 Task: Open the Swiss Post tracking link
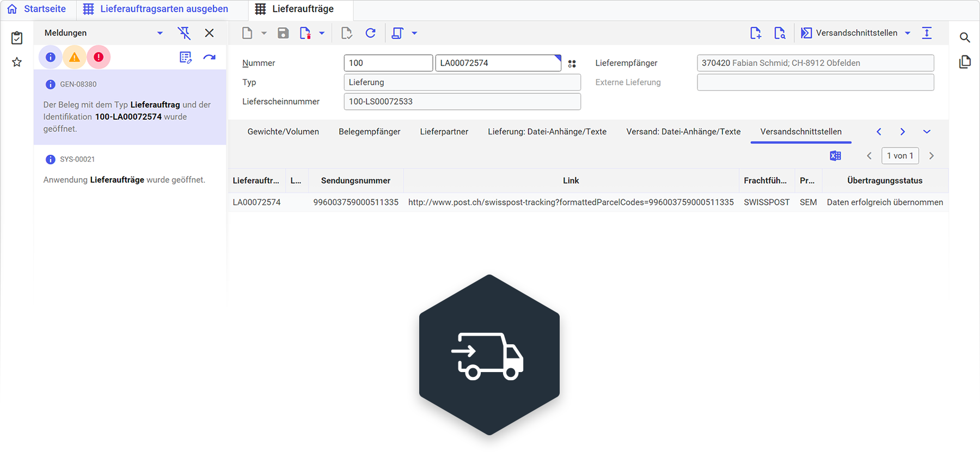(x=571, y=202)
